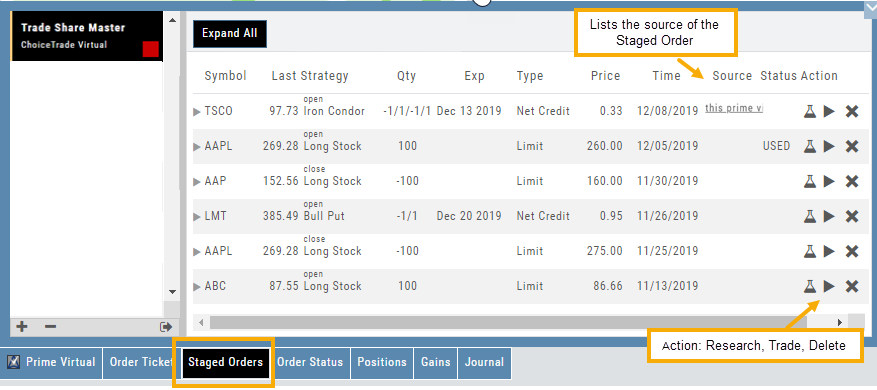Image resolution: width=877 pixels, height=390 pixels.
Task: Expand the TSCO order row
Action: (196, 112)
